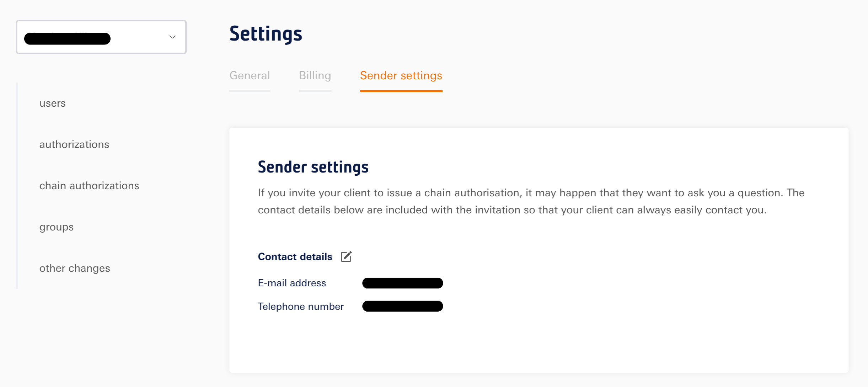Go to users in the sidebar

pyautogui.click(x=53, y=104)
